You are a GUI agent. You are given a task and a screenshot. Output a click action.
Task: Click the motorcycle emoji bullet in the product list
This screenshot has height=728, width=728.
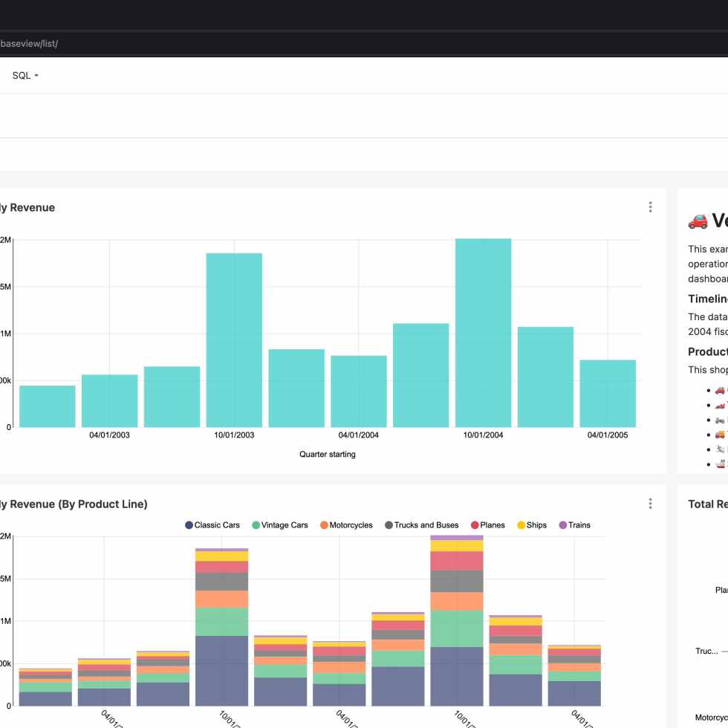(x=719, y=420)
